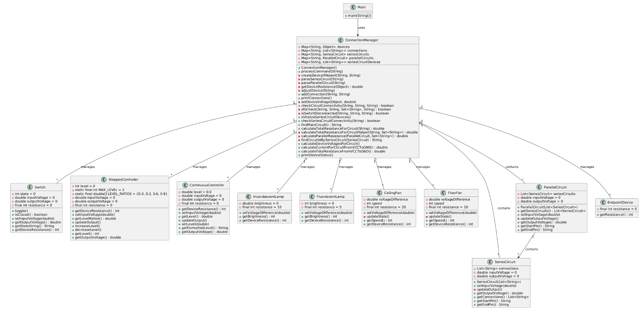Click the 'manages' label near Switch
The height and width of the screenshot is (310, 644).
(x=88, y=167)
